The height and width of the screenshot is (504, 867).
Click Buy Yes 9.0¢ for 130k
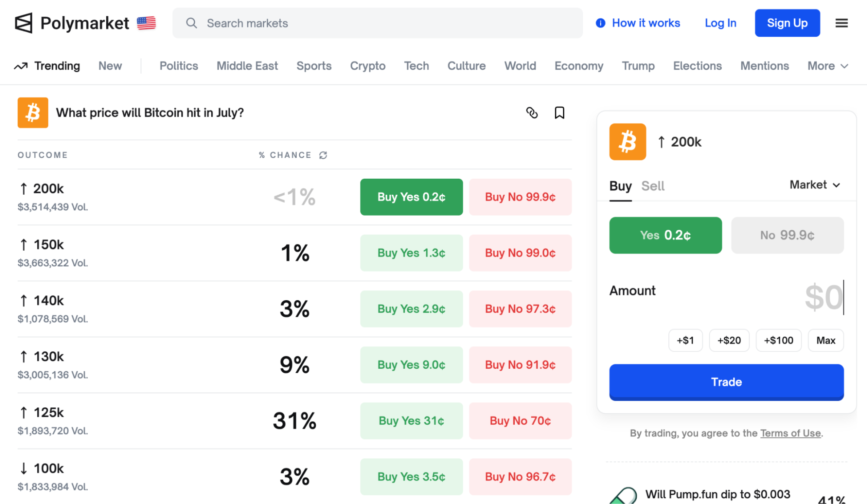(411, 365)
